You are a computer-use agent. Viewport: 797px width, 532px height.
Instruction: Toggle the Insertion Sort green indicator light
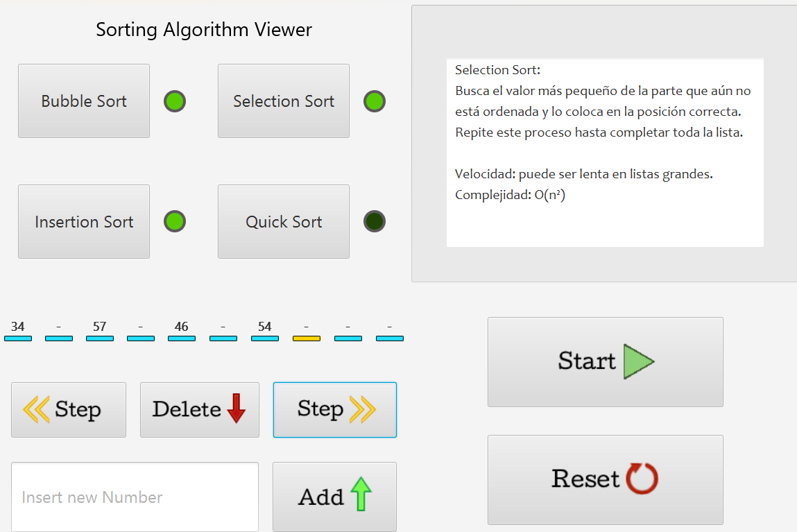[x=175, y=221]
